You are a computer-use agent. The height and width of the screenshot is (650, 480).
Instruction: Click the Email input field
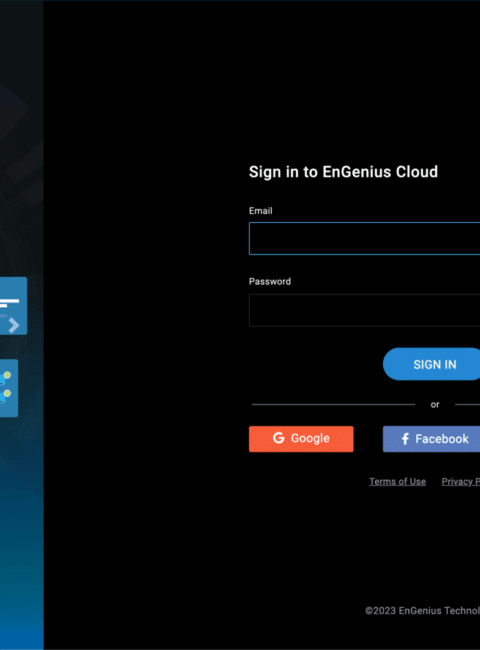pyautogui.click(x=364, y=238)
